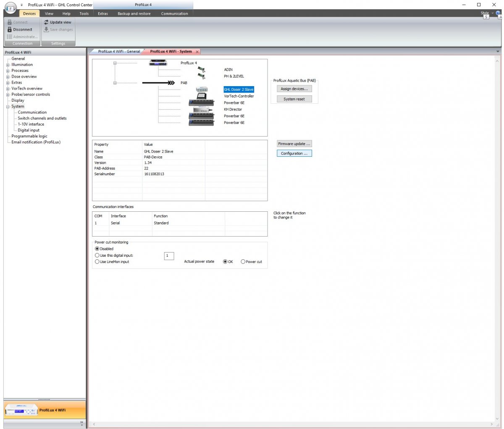Switch to the Devices ribbon tab
The height and width of the screenshot is (429, 504).
coord(29,13)
